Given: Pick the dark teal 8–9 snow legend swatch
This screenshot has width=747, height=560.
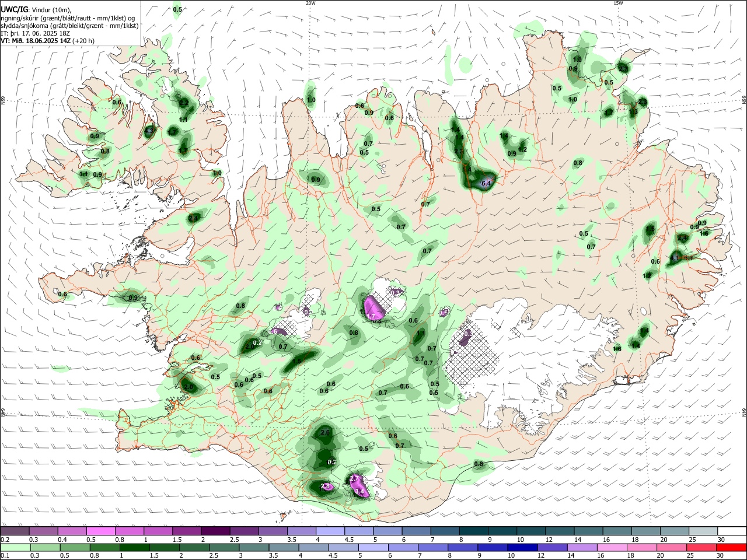Looking at the screenshot, I should click(x=473, y=531).
